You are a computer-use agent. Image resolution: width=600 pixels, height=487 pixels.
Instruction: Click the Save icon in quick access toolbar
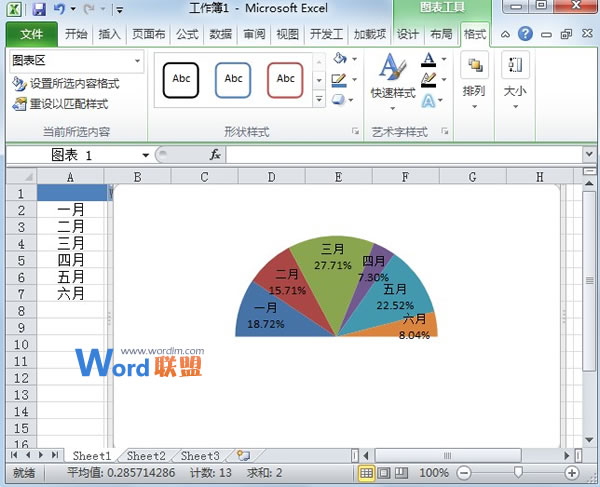click(39, 9)
